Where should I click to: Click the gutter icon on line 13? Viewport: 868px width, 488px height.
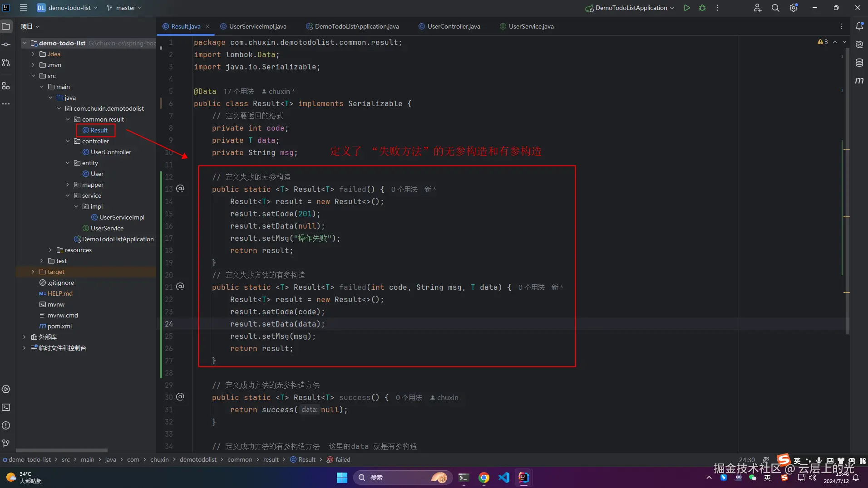(180, 189)
